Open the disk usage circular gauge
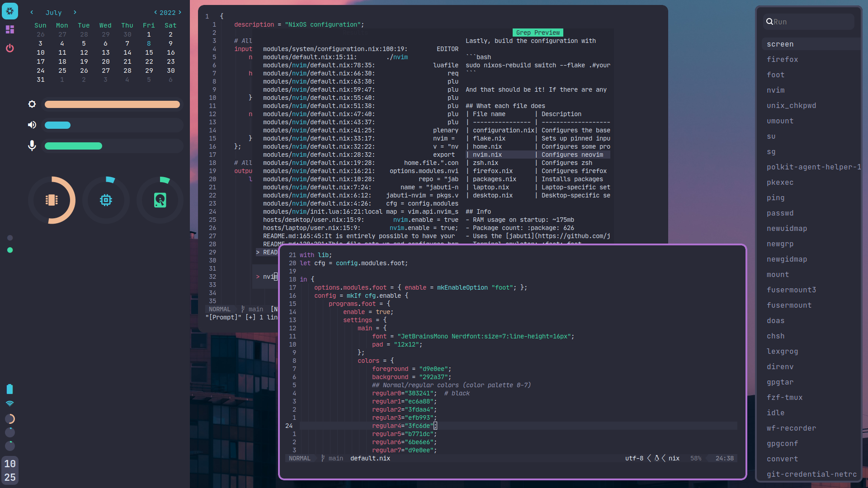This screenshot has height=488, width=868. [x=160, y=200]
